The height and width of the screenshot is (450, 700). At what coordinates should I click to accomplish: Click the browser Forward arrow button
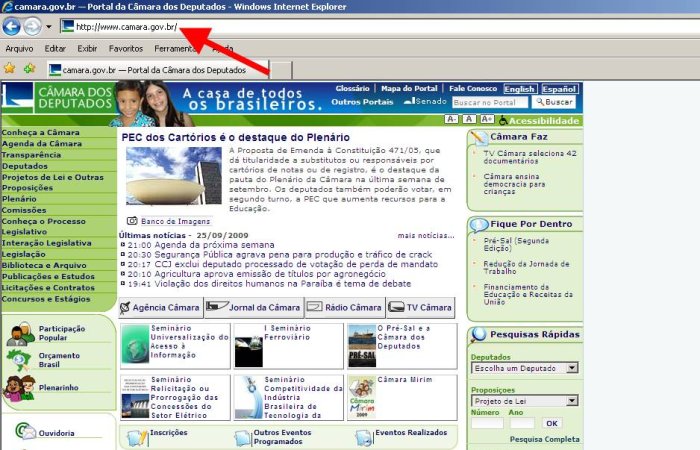(x=32, y=27)
